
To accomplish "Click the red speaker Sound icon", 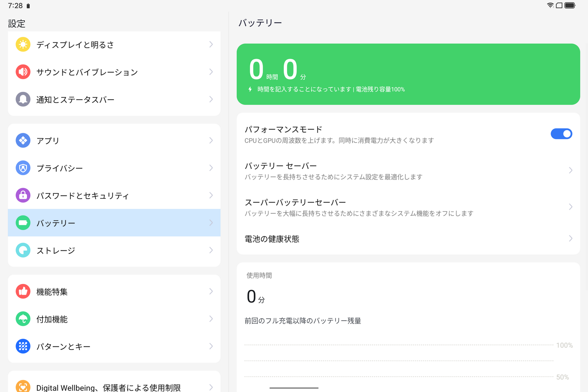I will [x=23, y=72].
